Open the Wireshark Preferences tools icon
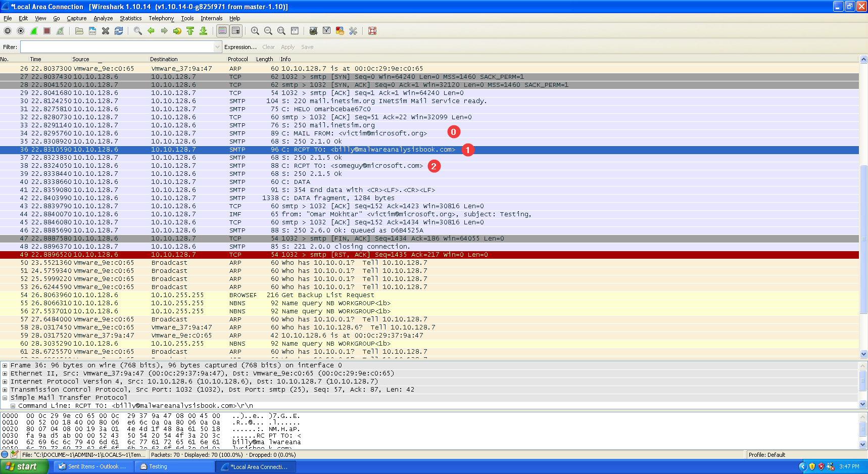The height and width of the screenshot is (474, 868). (353, 31)
